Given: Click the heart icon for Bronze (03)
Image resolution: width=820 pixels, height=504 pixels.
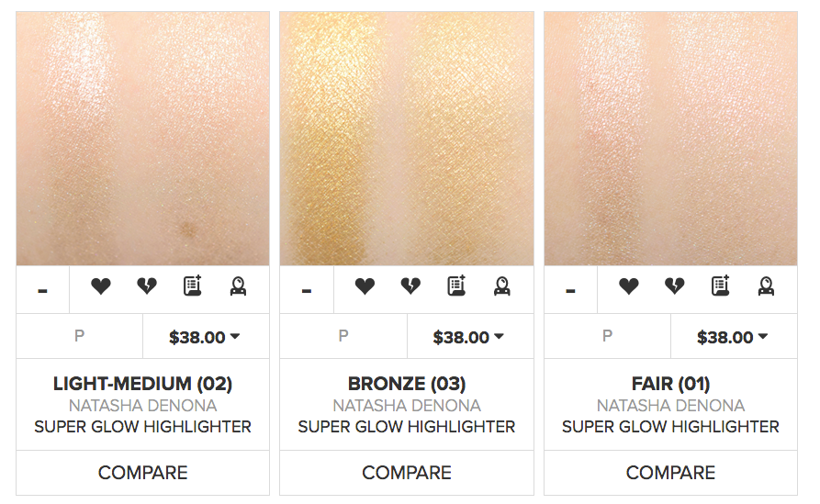Looking at the screenshot, I should click(x=365, y=287).
